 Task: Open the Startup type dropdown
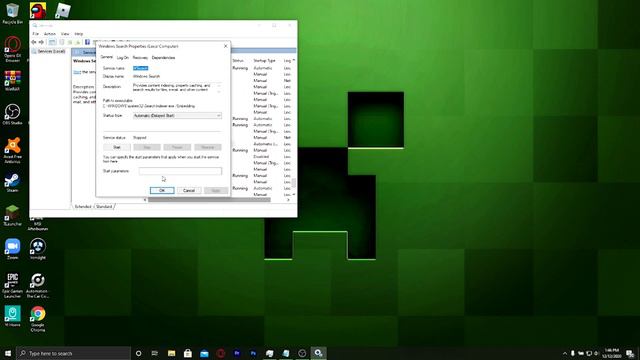178,116
